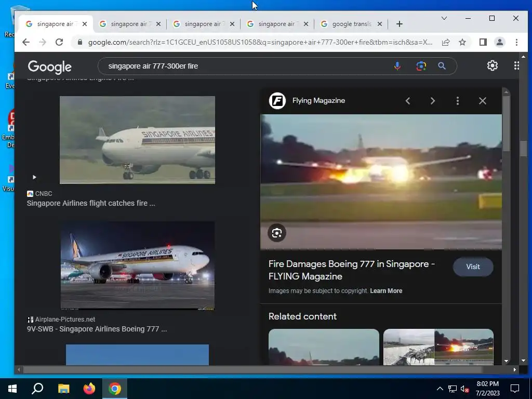Expand the tab search dropdown

tap(444, 18)
